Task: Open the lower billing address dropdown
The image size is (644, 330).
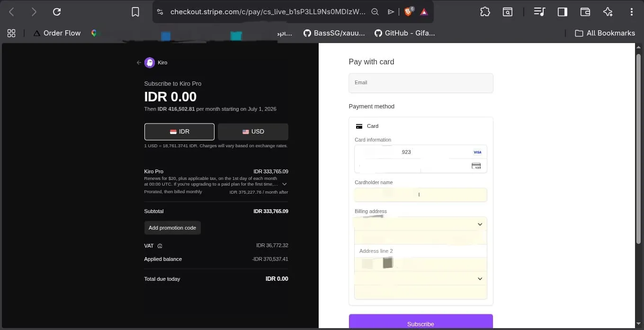Action: click(x=421, y=279)
